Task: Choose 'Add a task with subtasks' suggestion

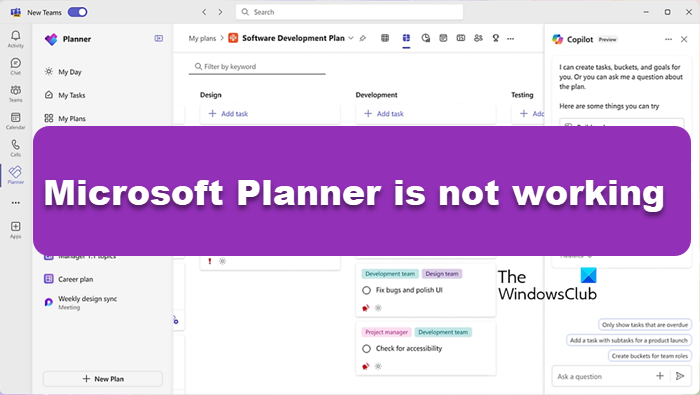Action: [x=629, y=341]
